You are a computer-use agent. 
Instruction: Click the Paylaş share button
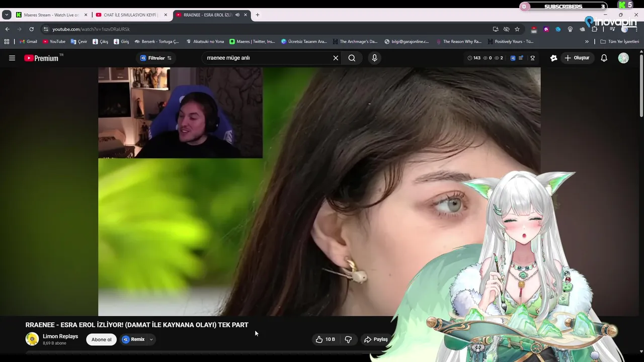(376, 339)
